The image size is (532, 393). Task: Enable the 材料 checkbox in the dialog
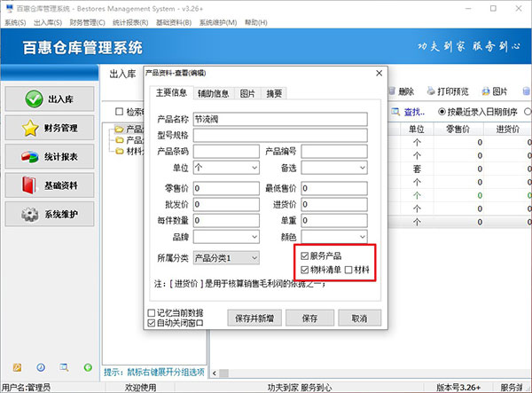348,270
